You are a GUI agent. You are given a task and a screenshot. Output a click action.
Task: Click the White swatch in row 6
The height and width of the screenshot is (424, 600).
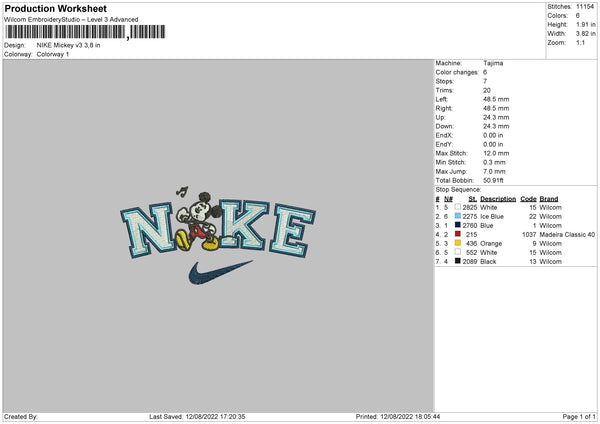coord(458,252)
